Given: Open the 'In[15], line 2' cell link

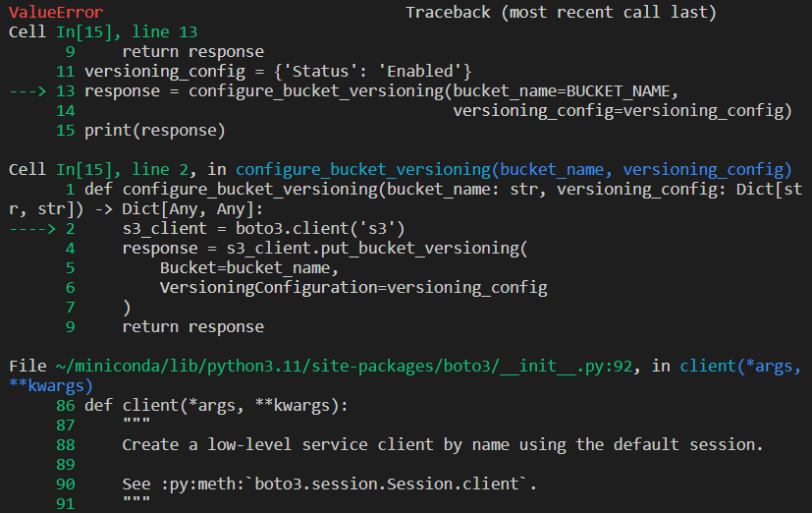Looking at the screenshot, I should [x=122, y=169].
